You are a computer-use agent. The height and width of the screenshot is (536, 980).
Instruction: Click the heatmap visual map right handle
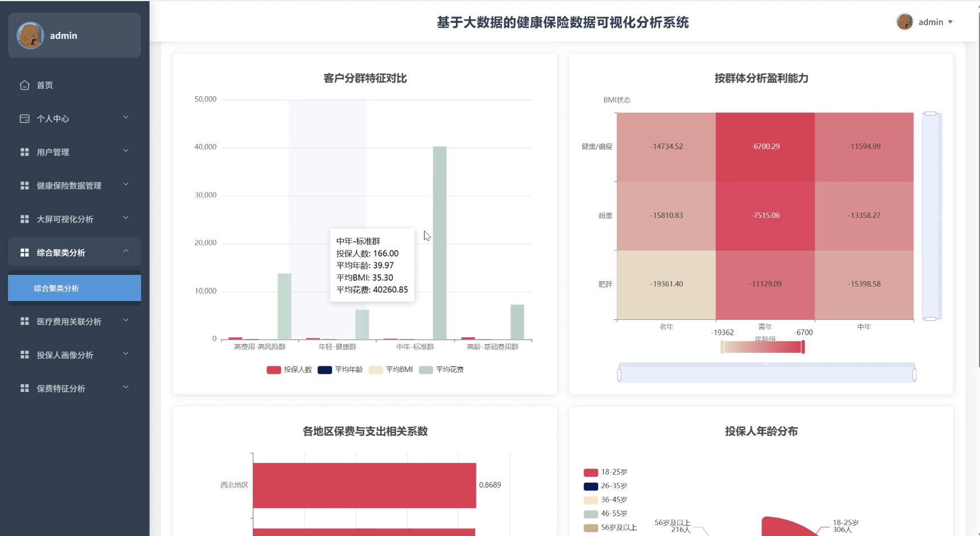pyautogui.click(x=803, y=347)
